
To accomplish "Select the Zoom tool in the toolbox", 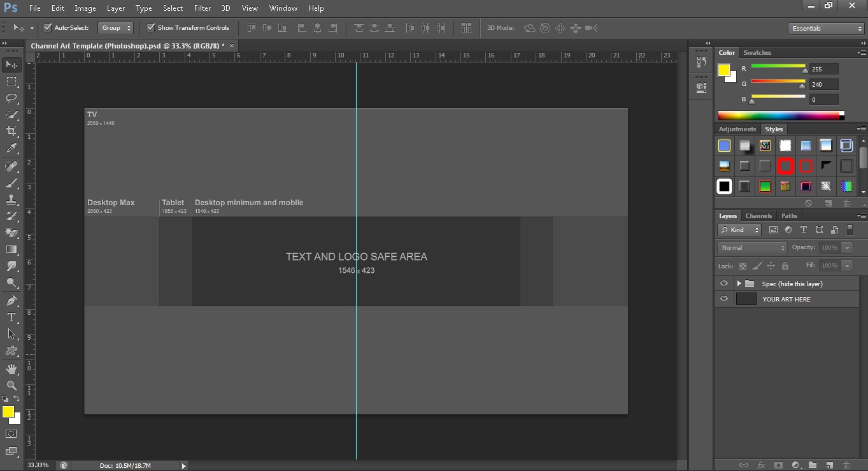I will coord(11,386).
